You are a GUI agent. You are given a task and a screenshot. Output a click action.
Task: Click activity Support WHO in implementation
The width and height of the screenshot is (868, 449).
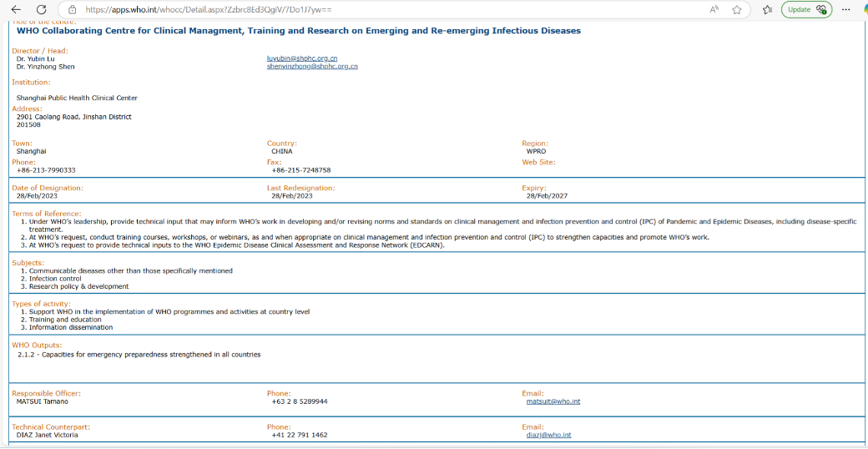pos(169,311)
